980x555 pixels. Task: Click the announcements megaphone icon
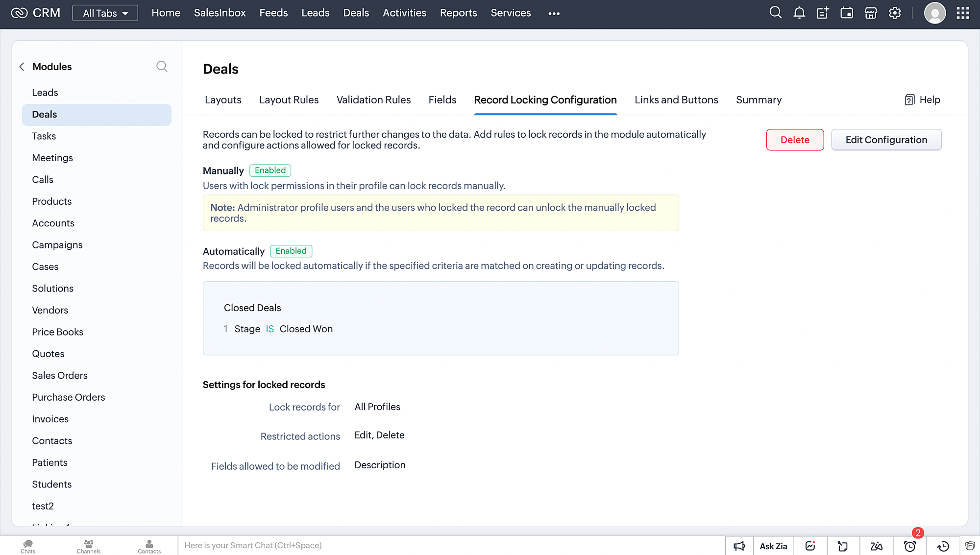click(739, 546)
